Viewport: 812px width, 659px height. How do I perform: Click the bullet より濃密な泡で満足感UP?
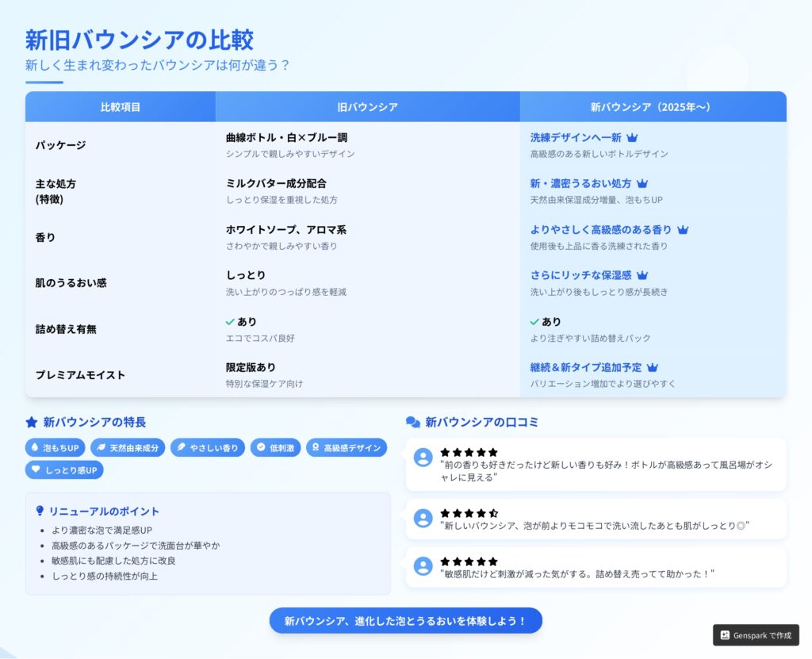coord(102,530)
